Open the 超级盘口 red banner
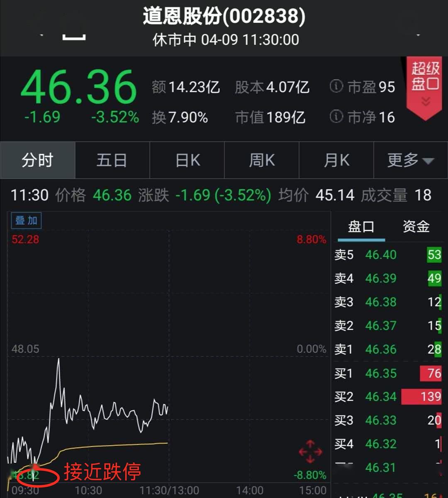Image resolution: width=448 pixels, height=498 pixels. tap(425, 88)
